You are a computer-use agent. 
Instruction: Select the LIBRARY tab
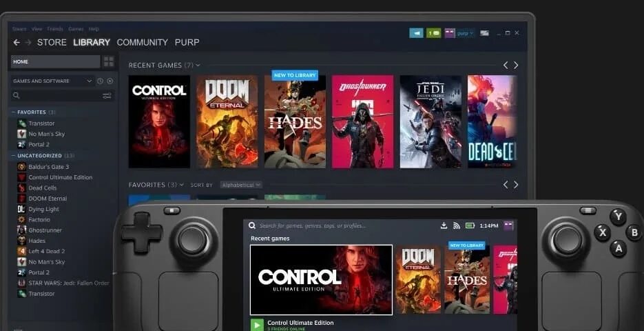pos(92,42)
